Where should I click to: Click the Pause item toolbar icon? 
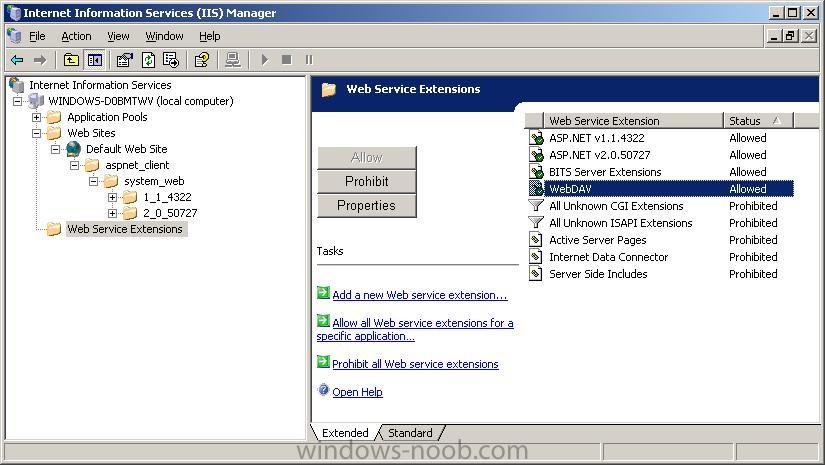309,60
